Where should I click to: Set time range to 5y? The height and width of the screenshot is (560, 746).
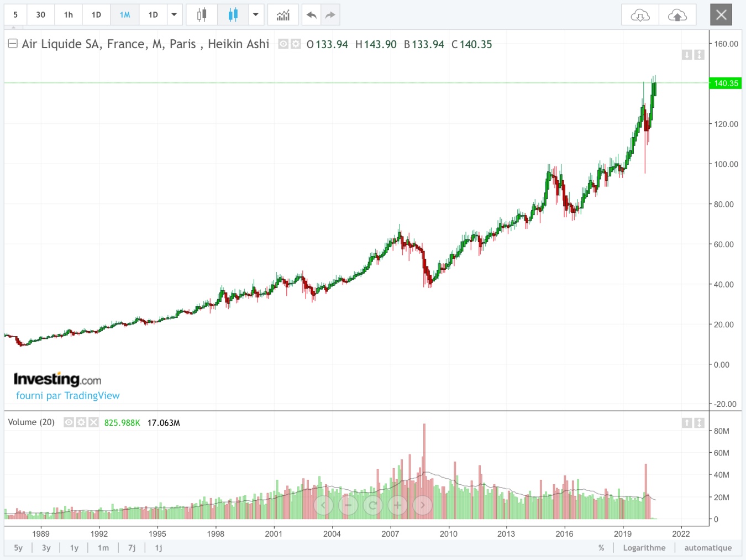pos(18,548)
